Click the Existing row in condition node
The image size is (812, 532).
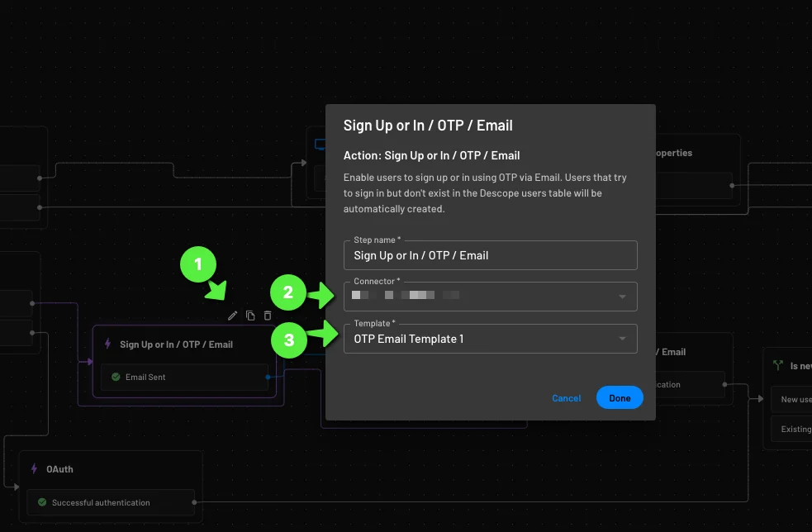point(791,429)
